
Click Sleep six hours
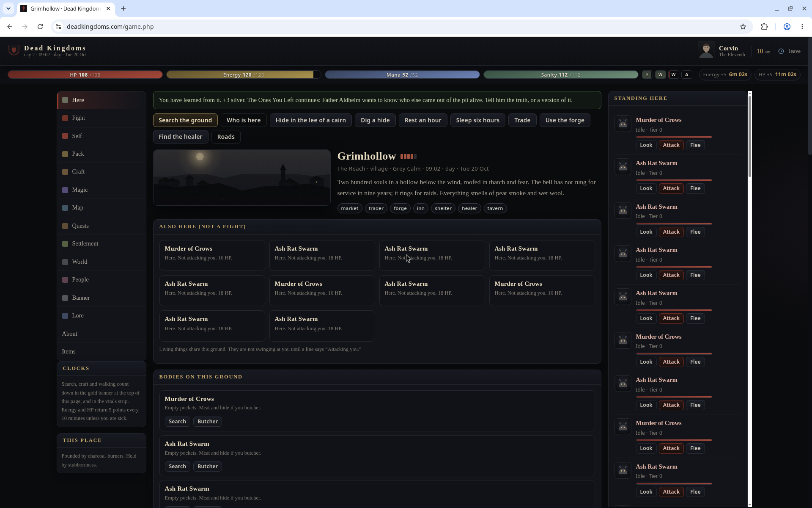(477, 120)
